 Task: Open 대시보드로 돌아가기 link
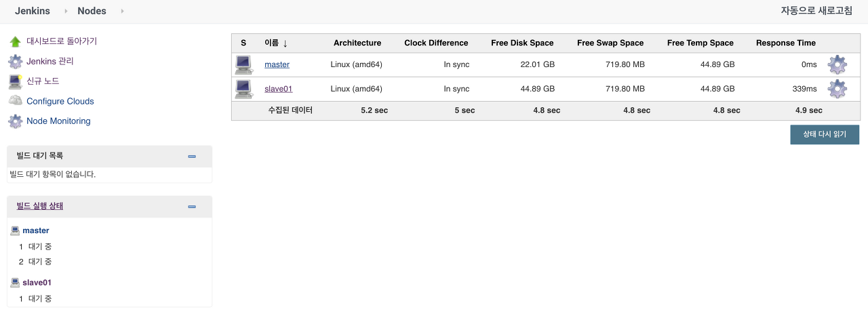click(62, 41)
